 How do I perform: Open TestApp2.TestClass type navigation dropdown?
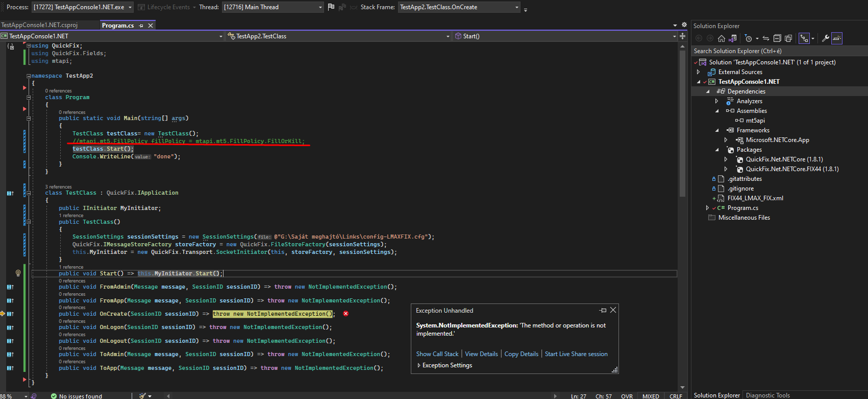pos(448,36)
